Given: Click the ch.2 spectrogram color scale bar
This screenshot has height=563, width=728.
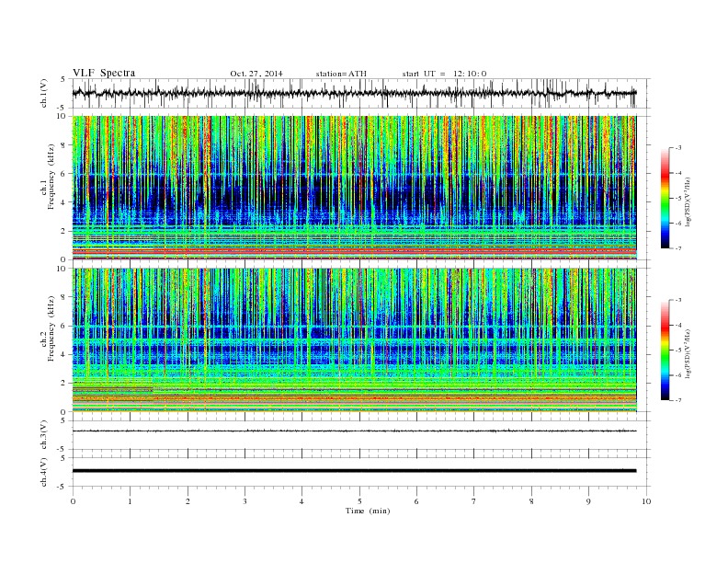Looking at the screenshot, I should pos(665,350).
